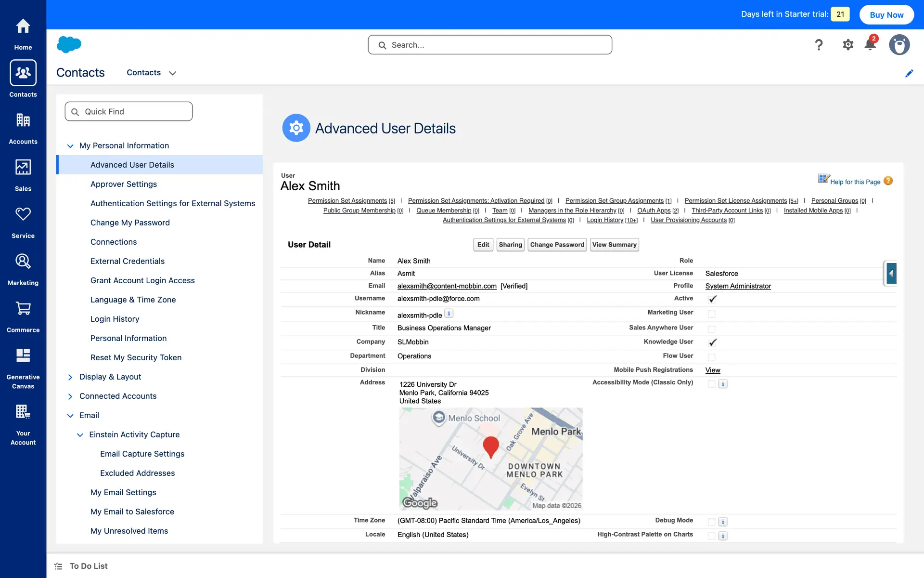This screenshot has height=578, width=924.
Task: Click the Nickname info icon
Action: [x=449, y=314]
